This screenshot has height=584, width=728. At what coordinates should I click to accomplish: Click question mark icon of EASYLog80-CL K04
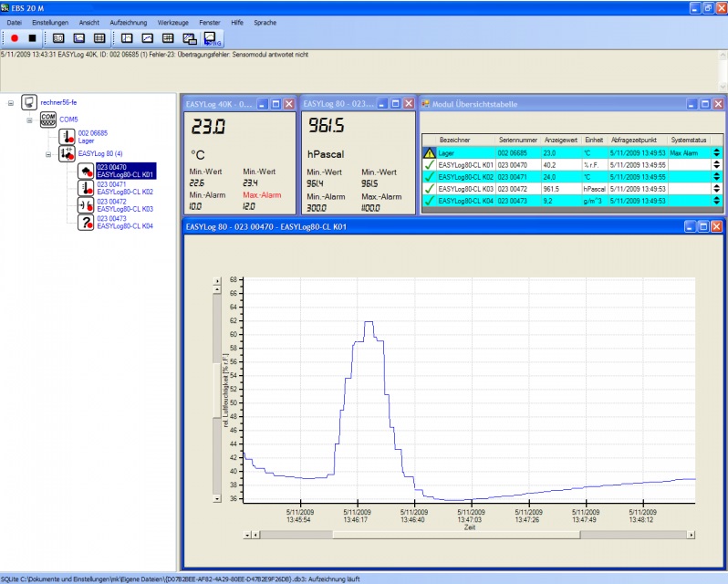point(86,223)
